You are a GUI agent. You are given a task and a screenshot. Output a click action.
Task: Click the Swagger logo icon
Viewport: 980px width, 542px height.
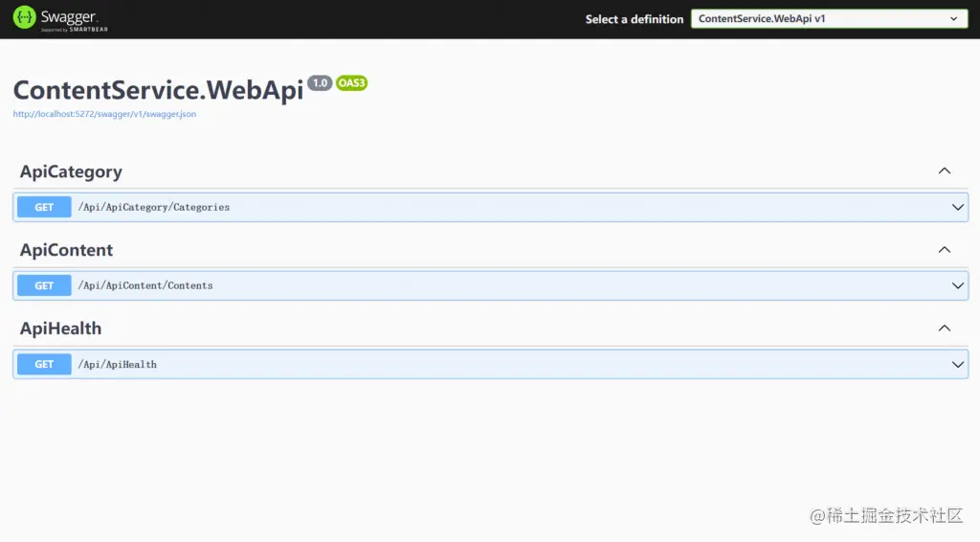click(24, 17)
